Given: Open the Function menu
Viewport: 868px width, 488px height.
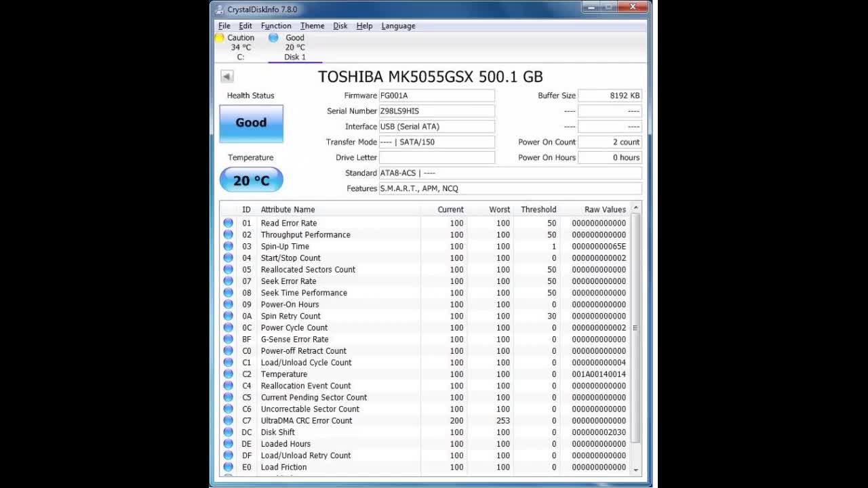Looking at the screenshot, I should click(276, 26).
